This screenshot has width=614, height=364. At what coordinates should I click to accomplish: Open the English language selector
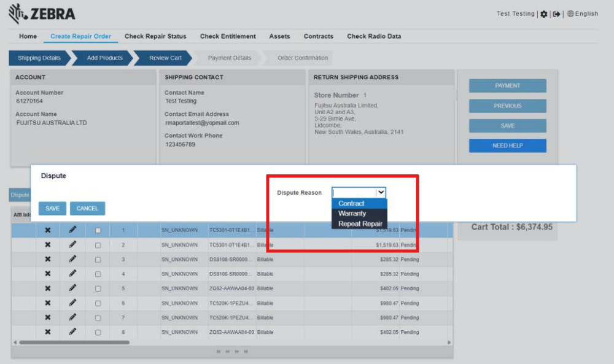(583, 14)
